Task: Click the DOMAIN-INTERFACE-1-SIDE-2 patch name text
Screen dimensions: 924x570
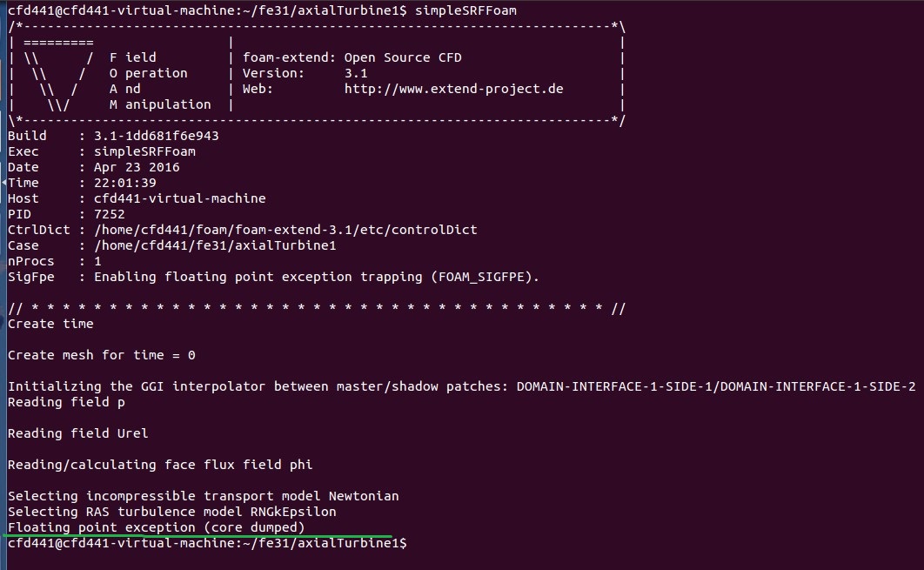Action: [x=818, y=386]
